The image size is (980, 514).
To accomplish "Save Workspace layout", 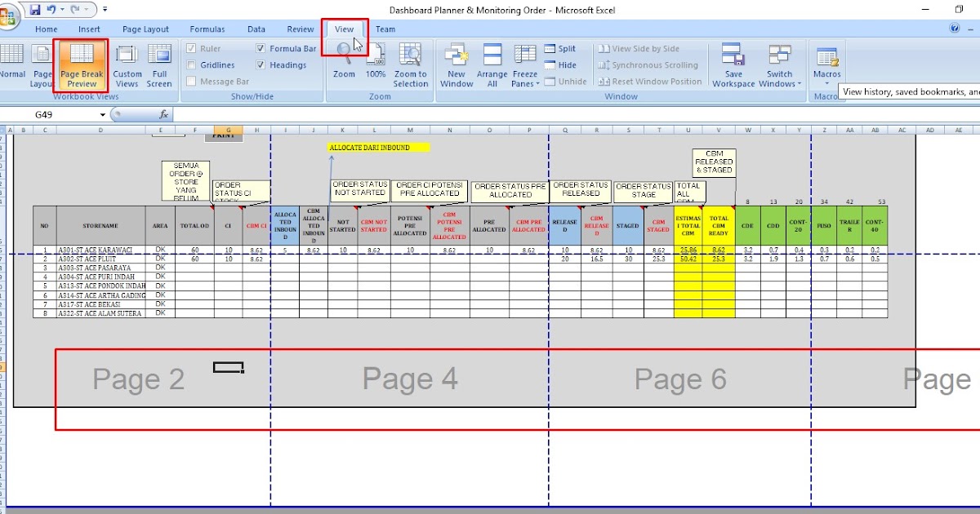I will pyautogui.click(x=733, y=65).
